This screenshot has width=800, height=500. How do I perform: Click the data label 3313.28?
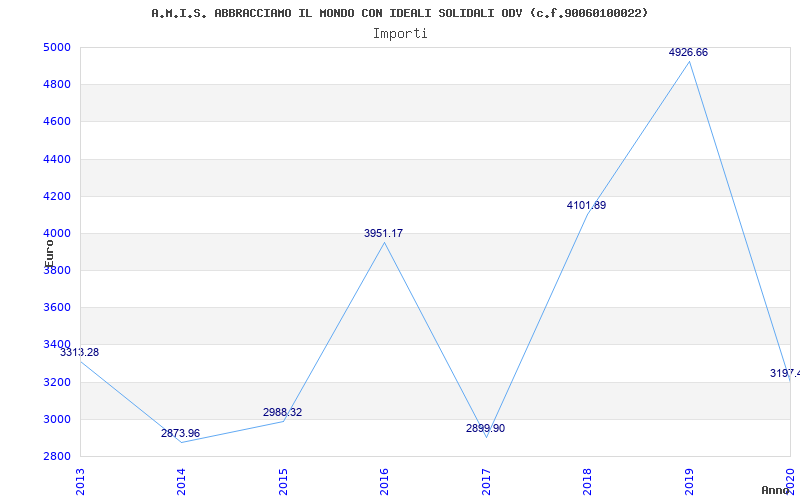coord(80,352)
